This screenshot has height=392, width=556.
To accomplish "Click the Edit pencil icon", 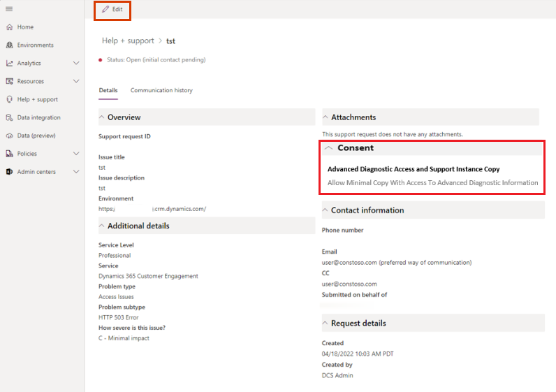I will (x=105, y=9).
